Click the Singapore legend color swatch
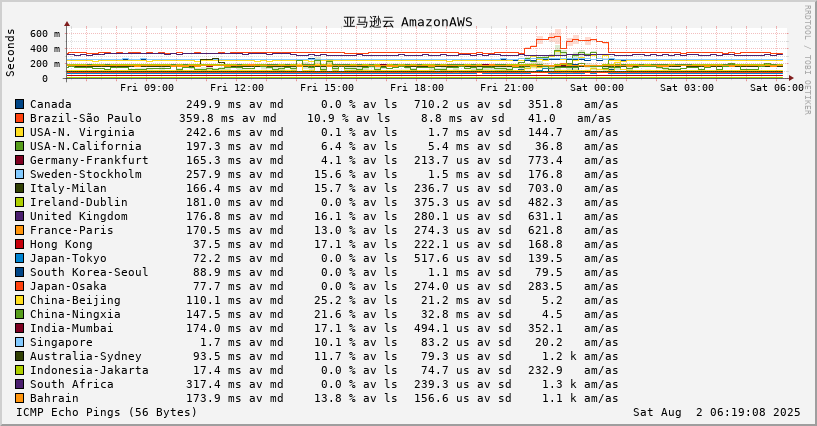Viewport: 817px width, 426px height. pyautogui.click(x=20, y=342)
